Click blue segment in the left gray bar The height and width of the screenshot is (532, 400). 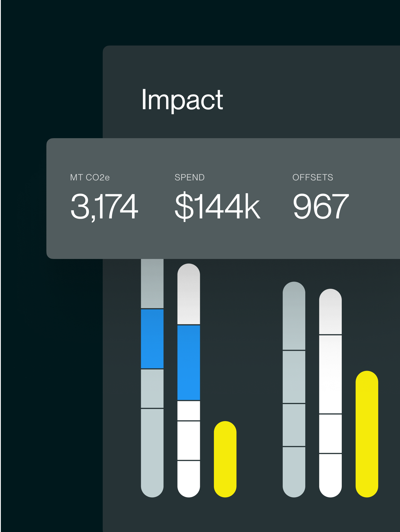(x=152, y=339)
